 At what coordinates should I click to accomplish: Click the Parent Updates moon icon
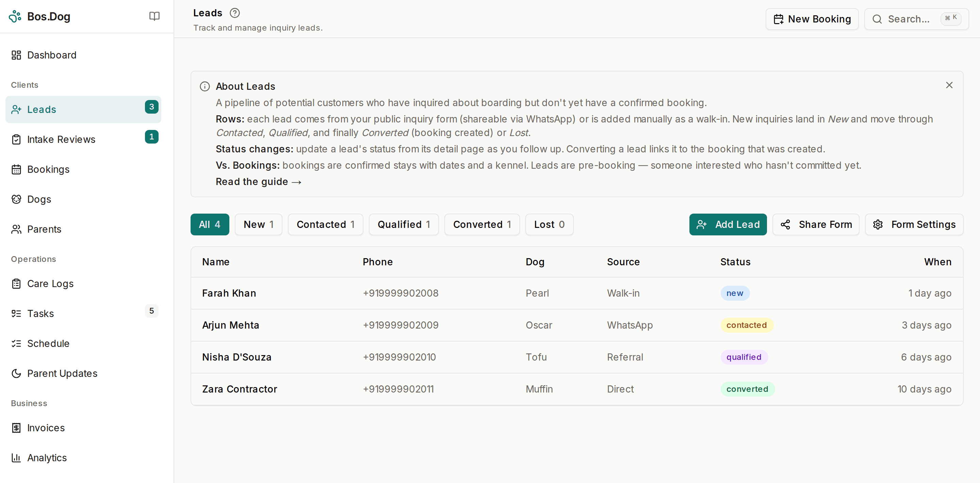coord(16,373)
